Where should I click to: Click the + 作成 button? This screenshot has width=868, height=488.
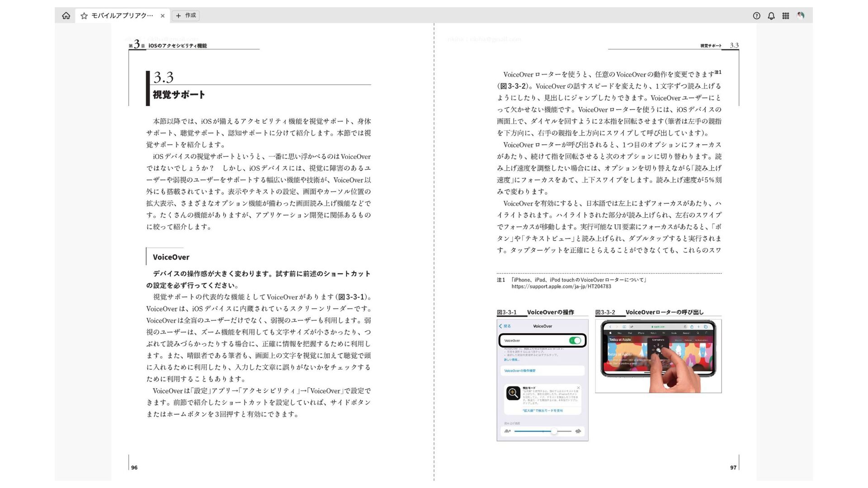click(x=186, y=16)
